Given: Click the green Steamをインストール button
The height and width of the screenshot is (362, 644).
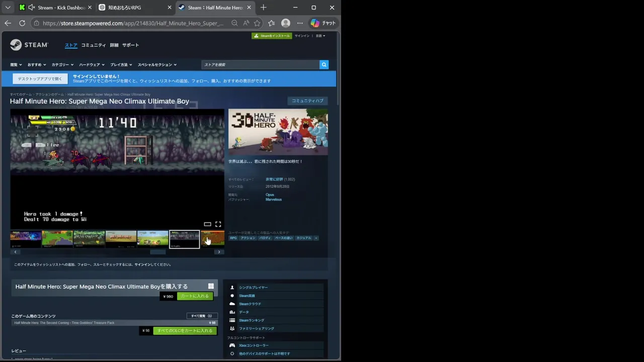Looking at the screenshot, I should (x=272, y=36).
